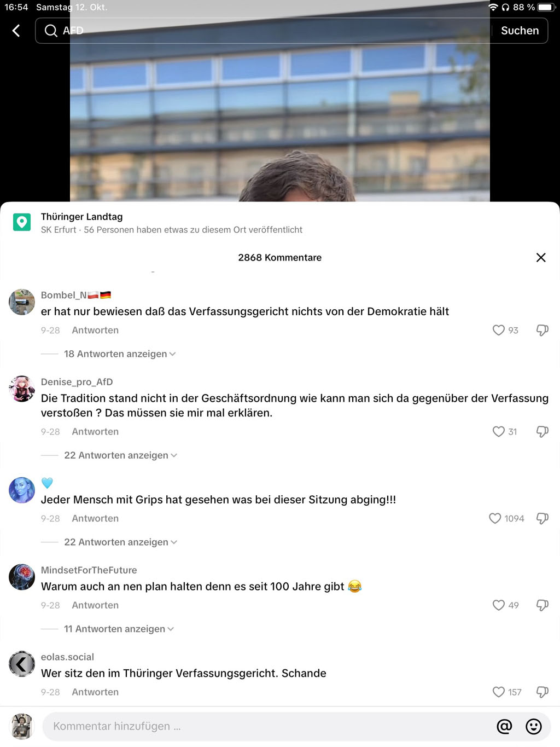Like comment with 1094 likes

495,518
